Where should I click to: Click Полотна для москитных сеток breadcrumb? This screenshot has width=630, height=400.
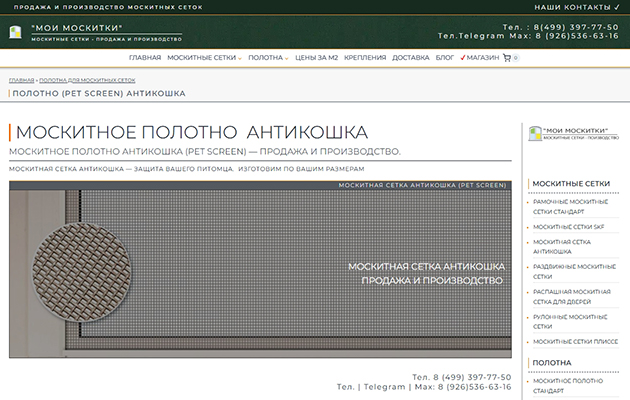pyautogui.click(x=87, y=80)
